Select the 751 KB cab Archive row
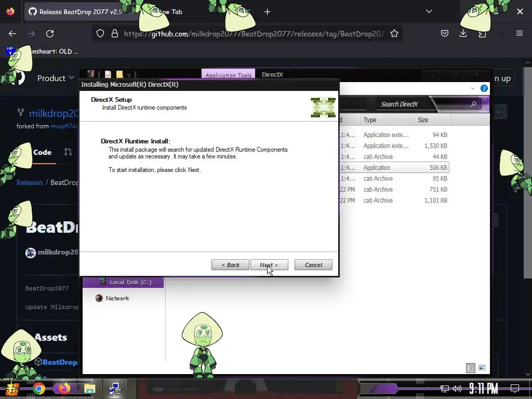 (x=394, y=190)
